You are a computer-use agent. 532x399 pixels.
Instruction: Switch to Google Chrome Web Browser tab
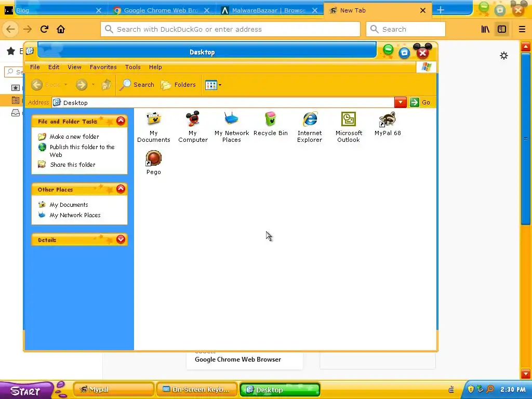[161, 10]
